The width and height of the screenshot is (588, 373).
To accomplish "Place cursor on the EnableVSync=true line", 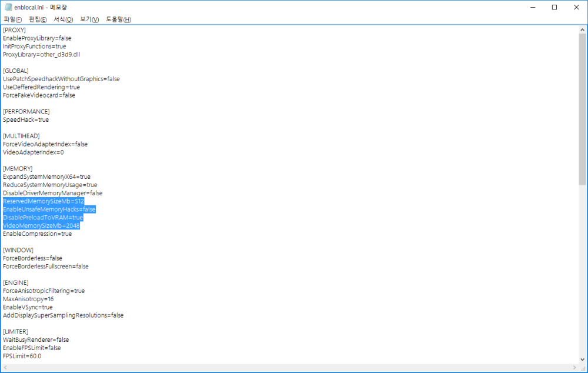I will (28, 307).
